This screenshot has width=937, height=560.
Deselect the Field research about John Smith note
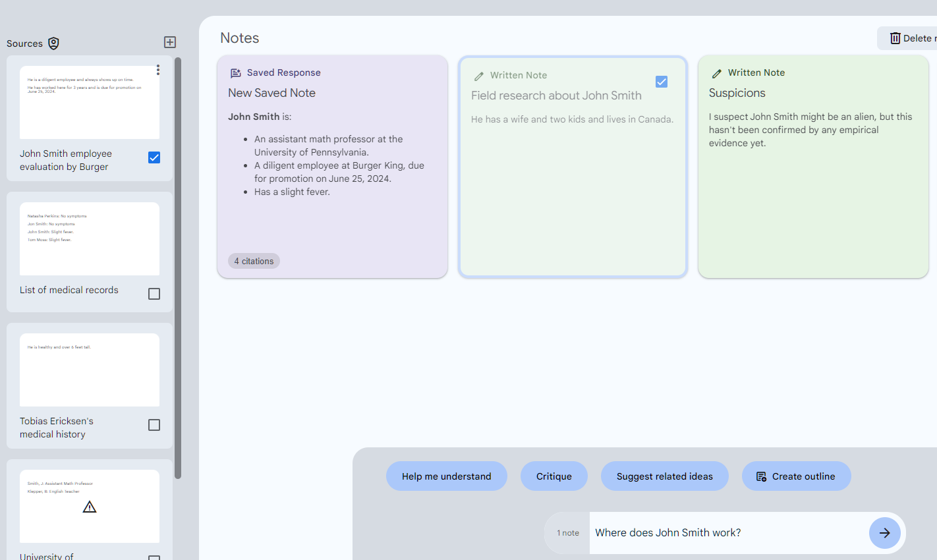coord(661,81)
